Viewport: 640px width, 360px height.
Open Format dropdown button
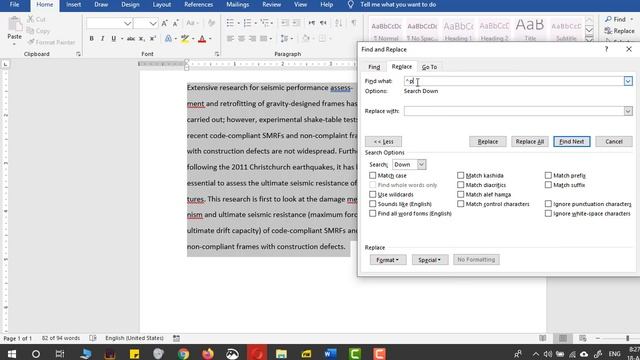[388, 260]
